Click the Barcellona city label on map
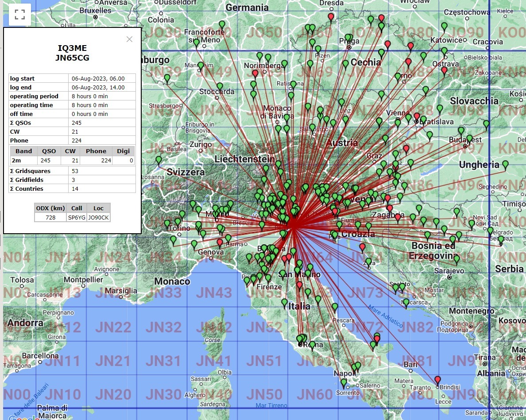 pyautogui.click(x=40, y=355)
